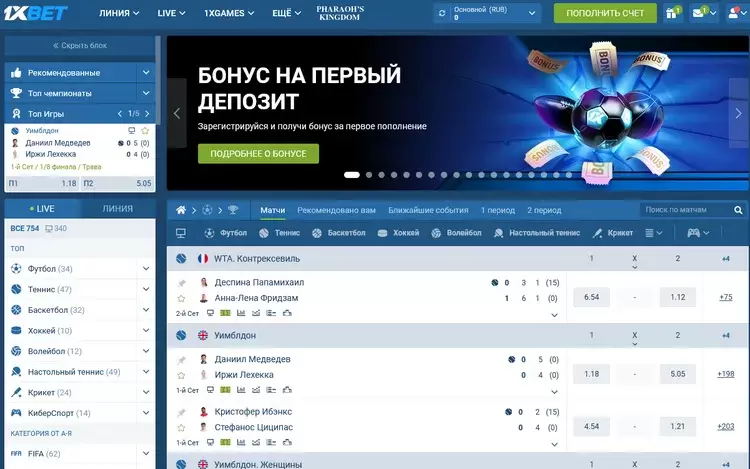Click the Поиск по матчам search field
Image resolution: width=750 pixels, height=469 pixels.
pos(686,210)
